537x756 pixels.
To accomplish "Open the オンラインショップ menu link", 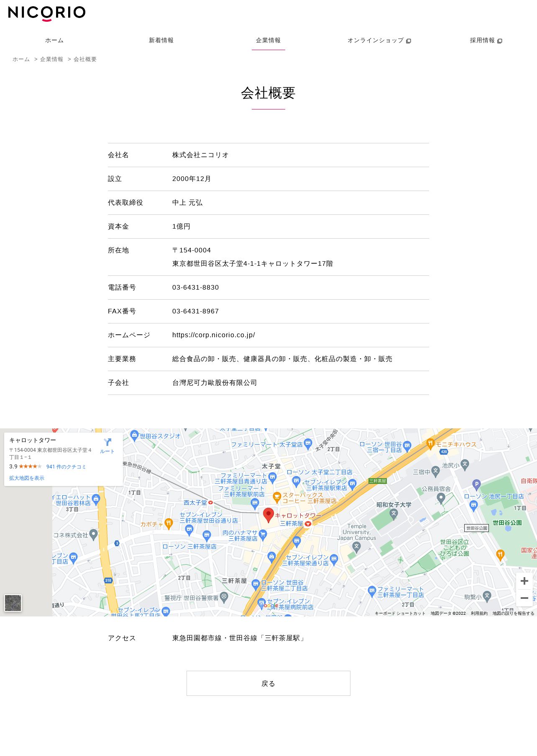I will pos(379,41).
